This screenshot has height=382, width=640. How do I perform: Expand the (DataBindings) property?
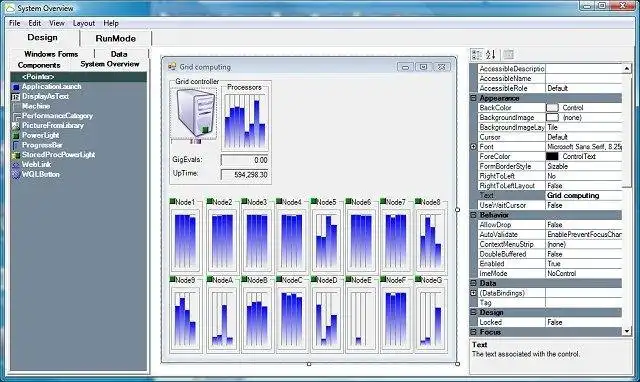[x=473, y=293]
